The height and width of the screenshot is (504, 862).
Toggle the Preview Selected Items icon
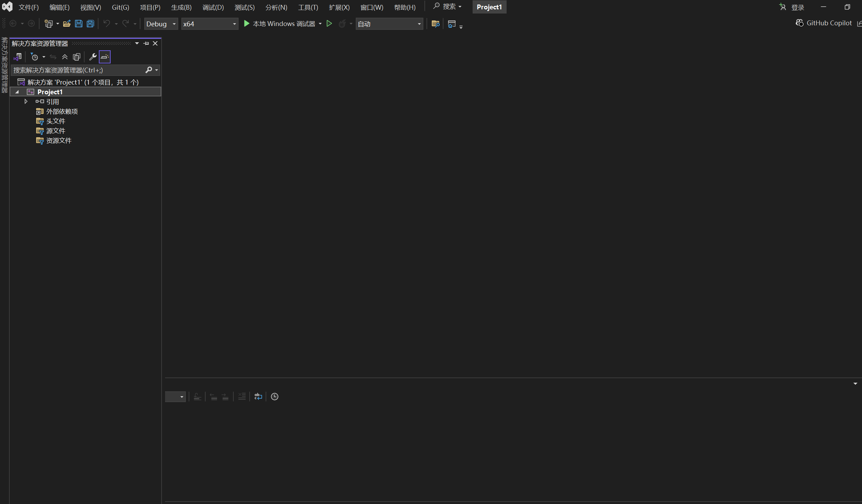(x=104, y=57)
